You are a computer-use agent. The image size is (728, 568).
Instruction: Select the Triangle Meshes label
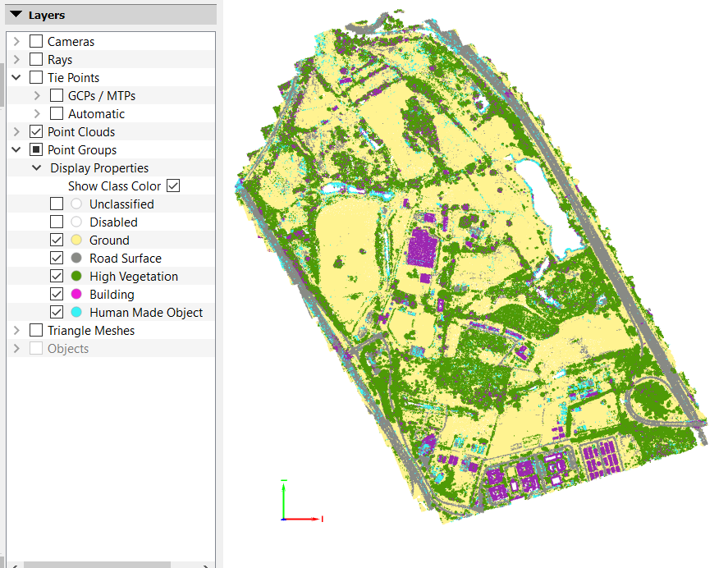[91, 331]
